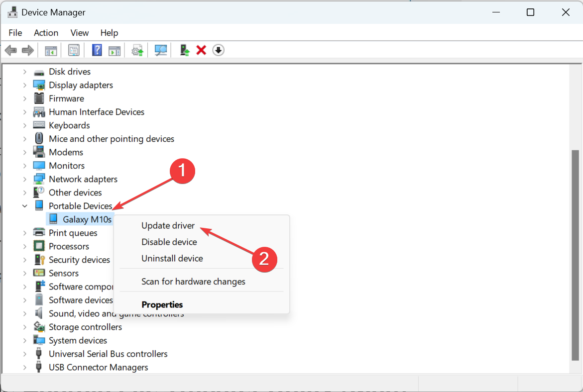The width and height of the screenshot is (583, 392).
Task: Click the Disable device down-arrow icon
Action: pyautogui.click(x=218, y=50)
